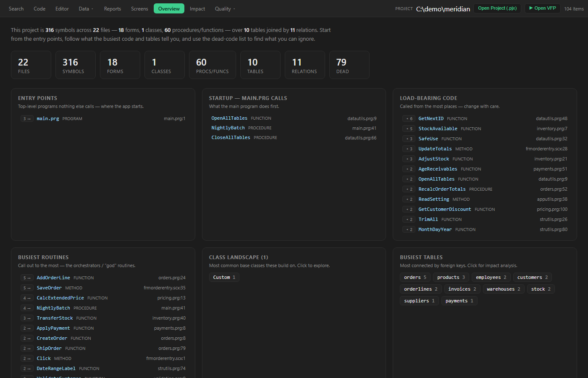Open GetCustomerDiscount function
The height and width of the screenshot is (378, 588).
[485, 209]
